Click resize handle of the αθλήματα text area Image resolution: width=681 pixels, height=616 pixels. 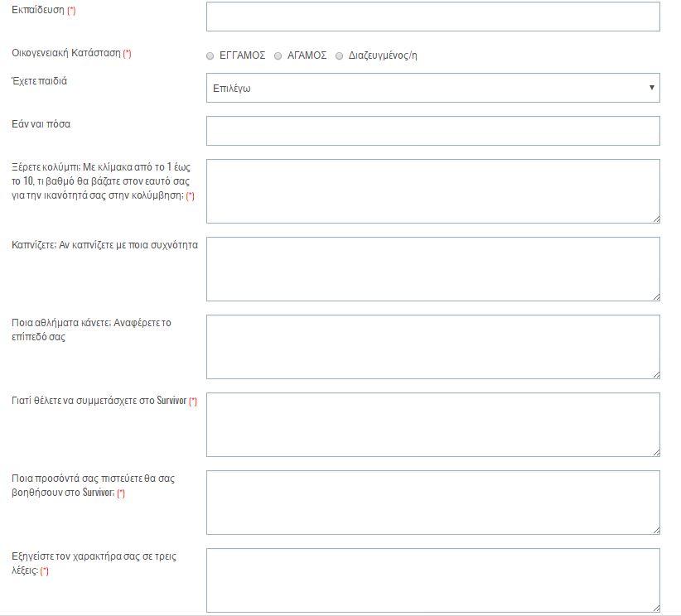[655, 374]
